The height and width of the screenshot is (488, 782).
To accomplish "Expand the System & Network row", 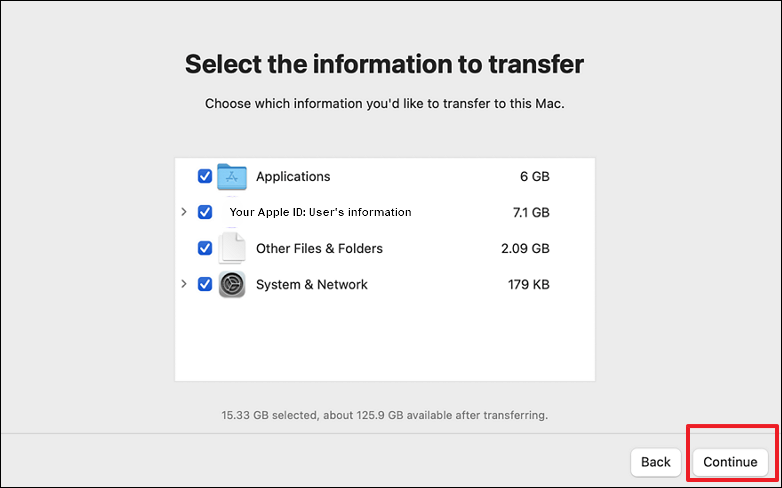I will 184,284.
